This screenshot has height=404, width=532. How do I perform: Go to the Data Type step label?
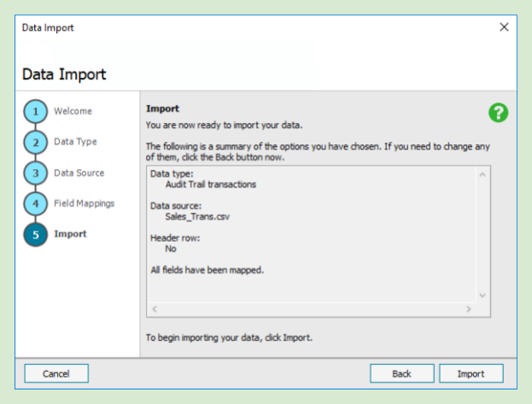pyautogui.click(x=75, y=142)
